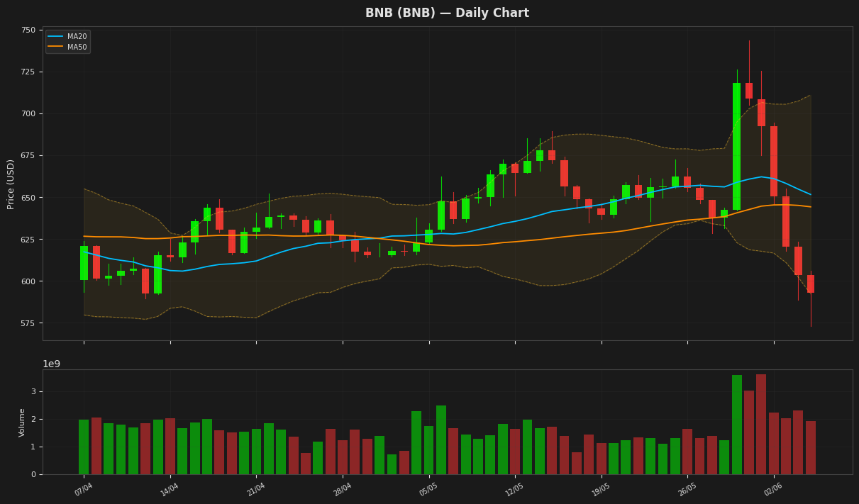Click the MA20 legend entry

[67, 37]
